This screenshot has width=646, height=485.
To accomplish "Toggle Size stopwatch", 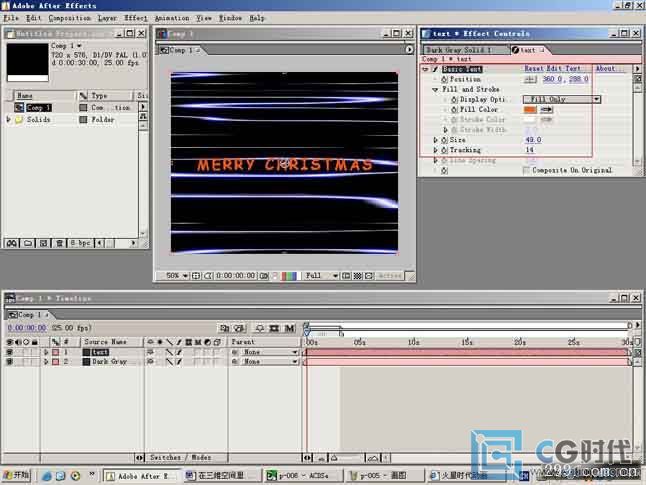I will (x=444, y=140).
